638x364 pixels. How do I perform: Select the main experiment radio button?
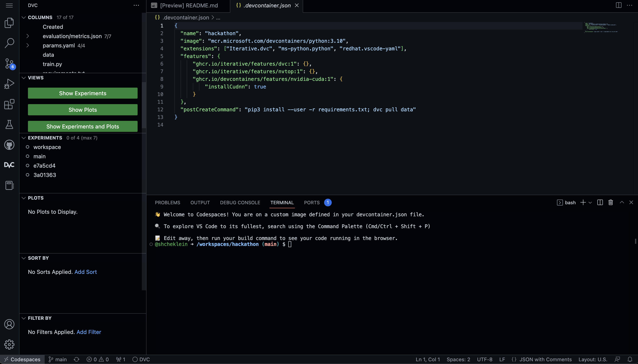click(28, 156)
